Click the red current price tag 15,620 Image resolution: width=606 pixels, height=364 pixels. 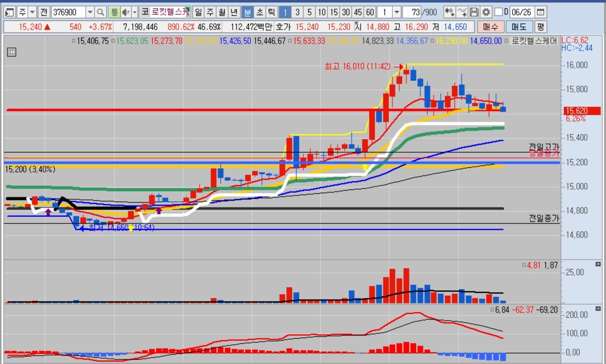[582, 111]
